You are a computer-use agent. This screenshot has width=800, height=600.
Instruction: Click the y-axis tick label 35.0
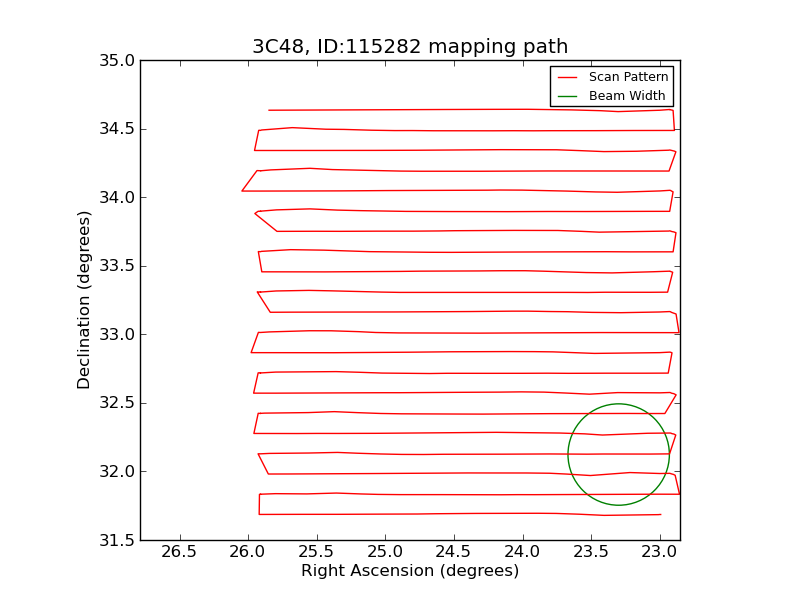[x=117, y=61]
